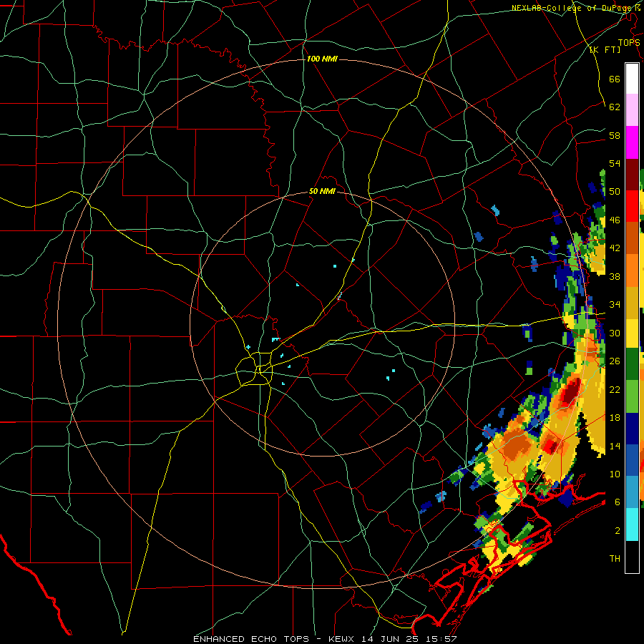Select the medium blue legend color band
This screenshot has width=644, height=644.
click(x=632, y=460)
